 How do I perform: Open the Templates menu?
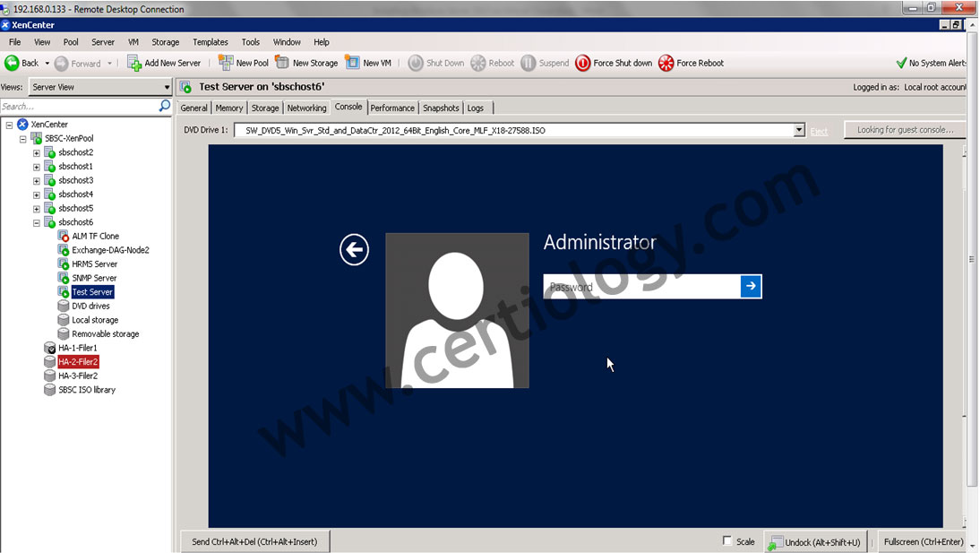pos(210,42)
